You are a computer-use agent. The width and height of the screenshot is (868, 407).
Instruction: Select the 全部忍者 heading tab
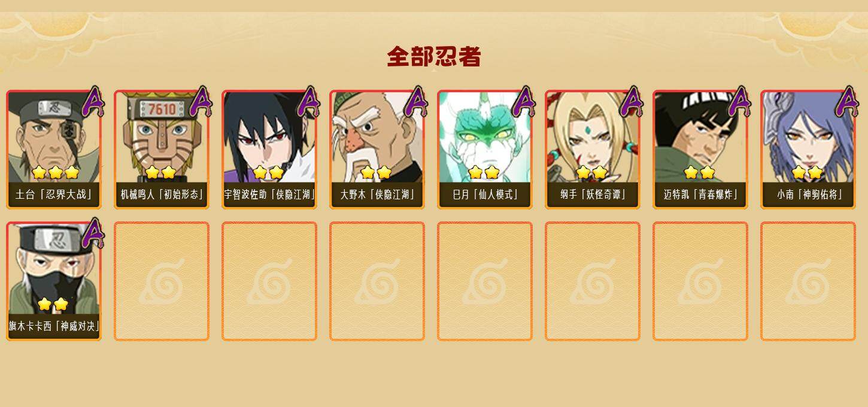point(434,57)
